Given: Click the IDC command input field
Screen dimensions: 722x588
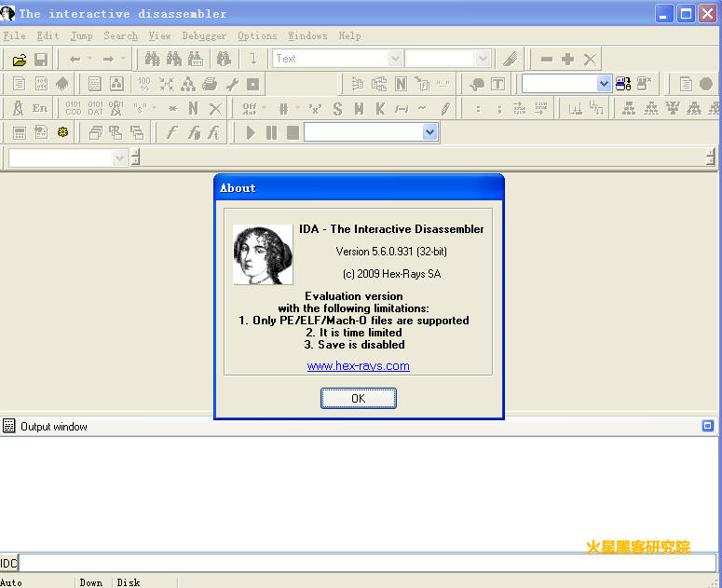Looking at the screenshot, I should click(368, 563).
